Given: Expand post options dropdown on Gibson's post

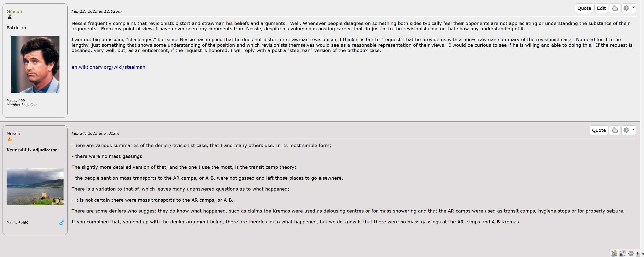Looking at the screenshot, I should click(x=633, y=8).
